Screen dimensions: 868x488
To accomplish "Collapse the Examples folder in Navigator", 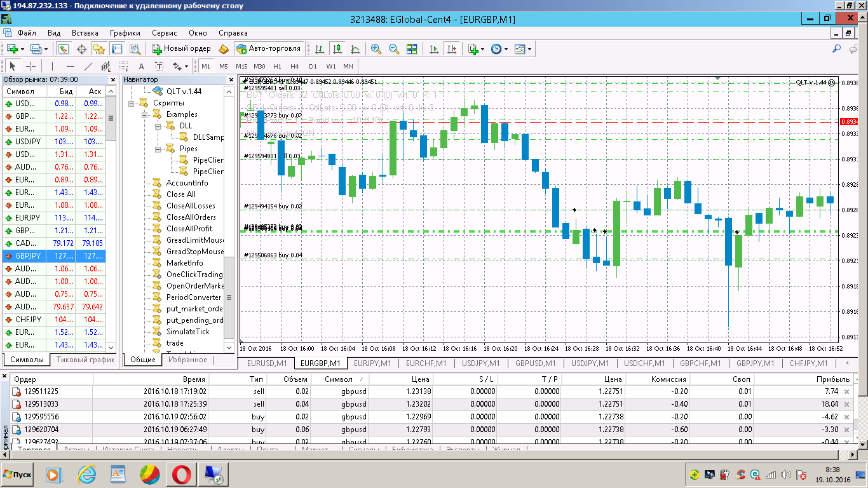I will [145, 114].
